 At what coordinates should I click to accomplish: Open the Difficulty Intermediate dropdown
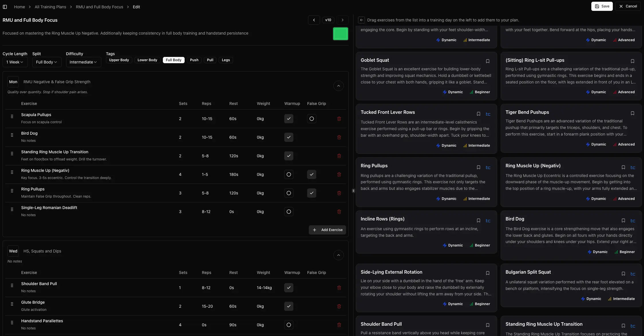83,62
